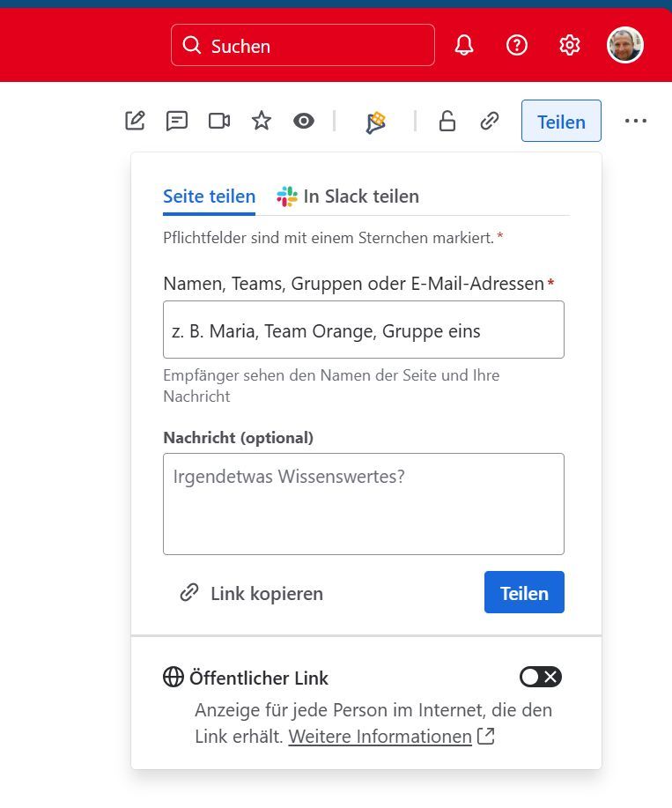This screenshot has width=672, height=808.
Task: Star this page as a favorite
Action: tap(261, 121)
